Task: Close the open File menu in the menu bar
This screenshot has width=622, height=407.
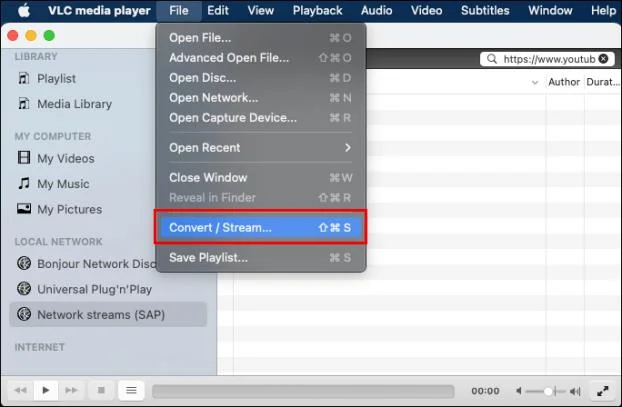Action: click(179, 10)
